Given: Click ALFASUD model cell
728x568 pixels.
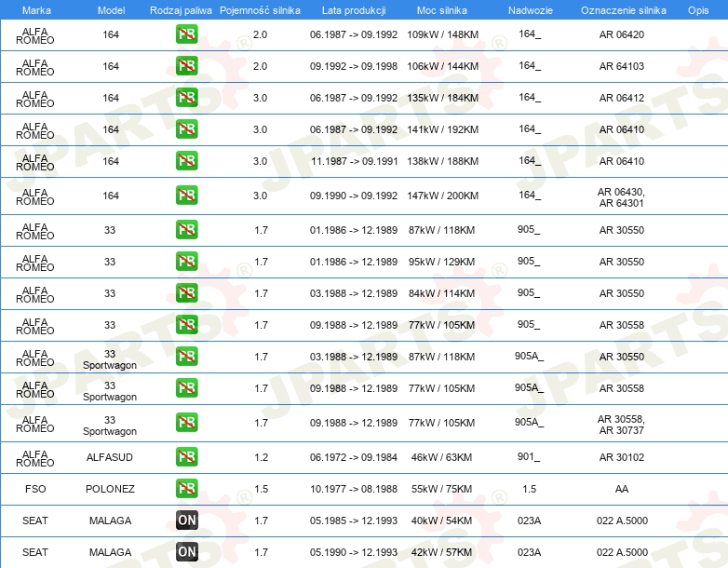Looking at the screenshot, I should [x=110, y=457].
